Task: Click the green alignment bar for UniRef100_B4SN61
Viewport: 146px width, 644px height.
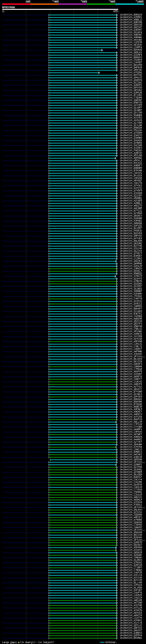Action: pyautogui.click(x=83, y=638)
